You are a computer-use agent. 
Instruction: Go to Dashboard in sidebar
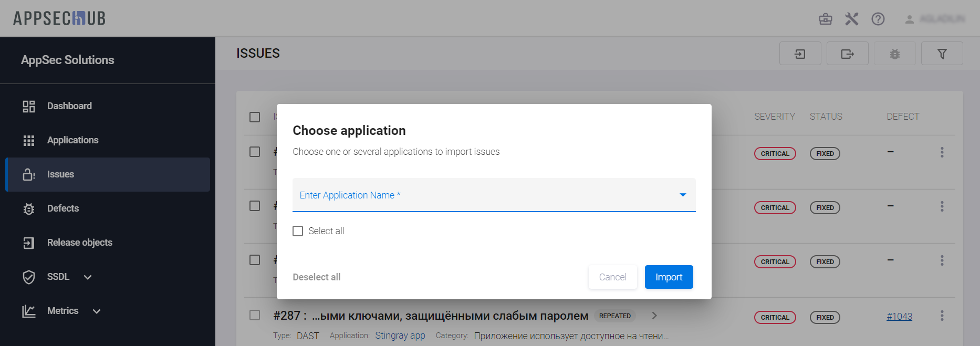[x=69, y=106]
